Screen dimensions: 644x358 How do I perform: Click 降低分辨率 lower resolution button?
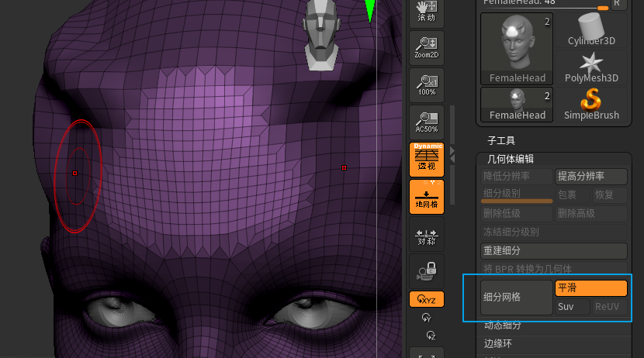[517, 177]
